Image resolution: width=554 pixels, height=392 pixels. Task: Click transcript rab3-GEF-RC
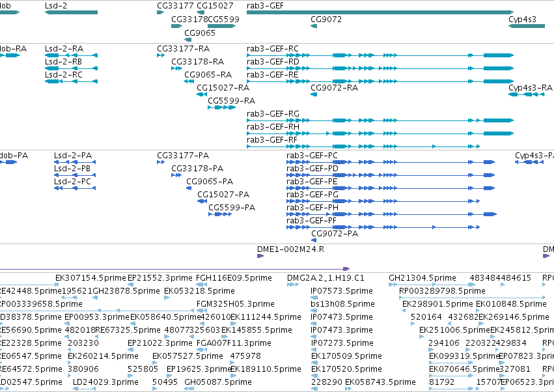[272, 48]
